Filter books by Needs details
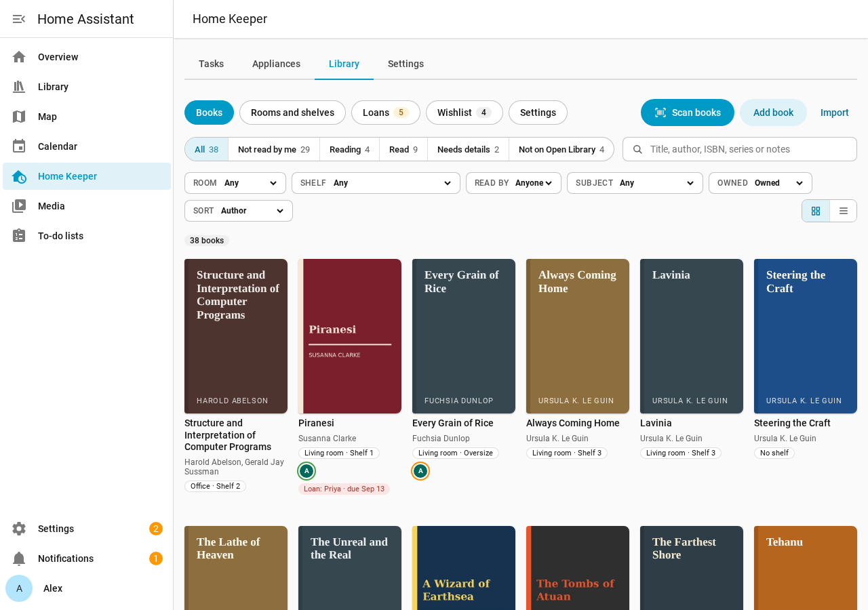Viewport: 868px width, 610px height. click(x=468, y=149)
